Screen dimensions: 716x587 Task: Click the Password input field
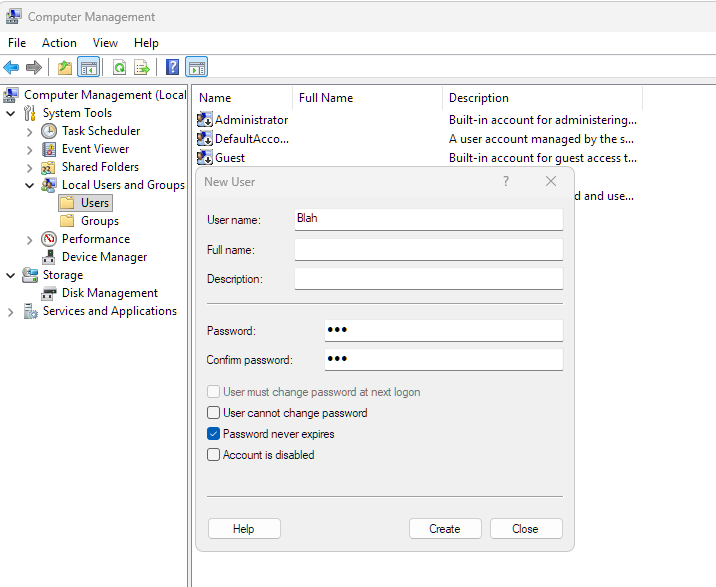coord(444,330)
